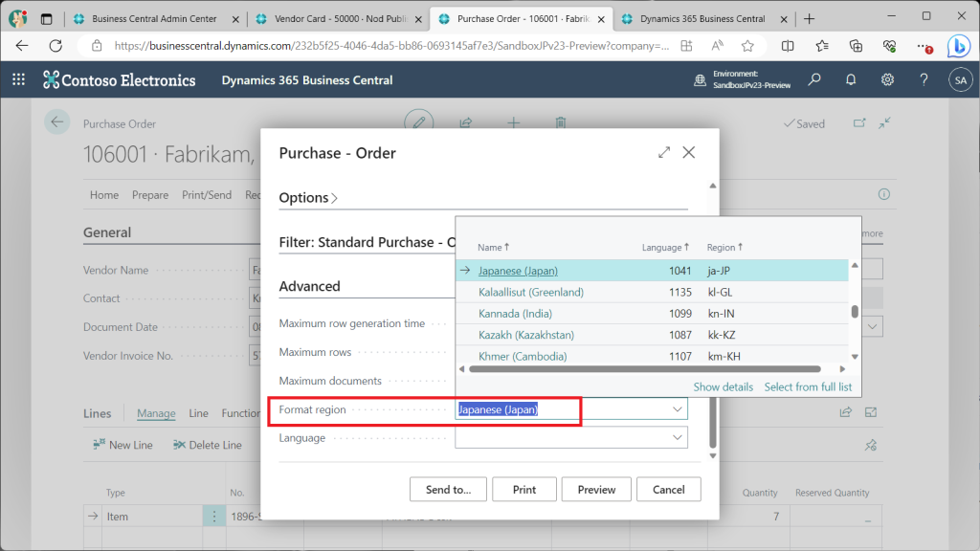
Task: Switch to the Vendor Card browser tab
Action: click(341, 19)
